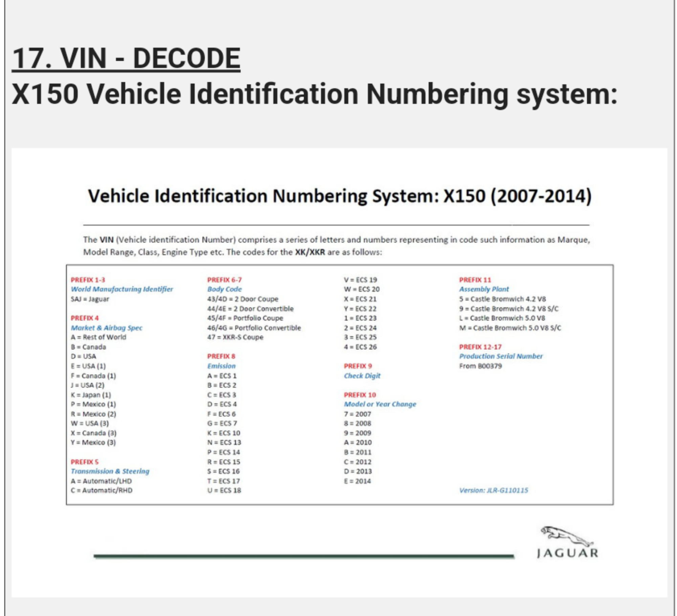The height and width of the screenshot is (616, 677).
Task: Click the 47 = XKR-S Coupe entry
Action: pos(235,337)
